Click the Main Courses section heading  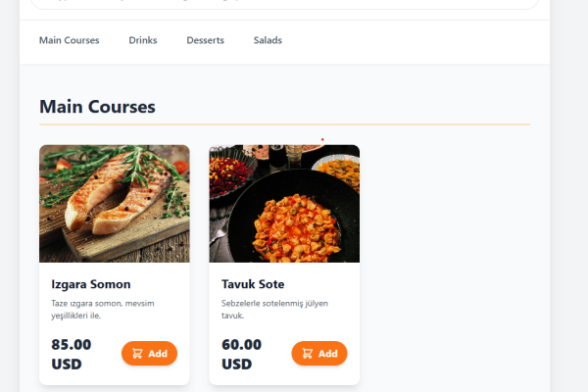[97, 107]
